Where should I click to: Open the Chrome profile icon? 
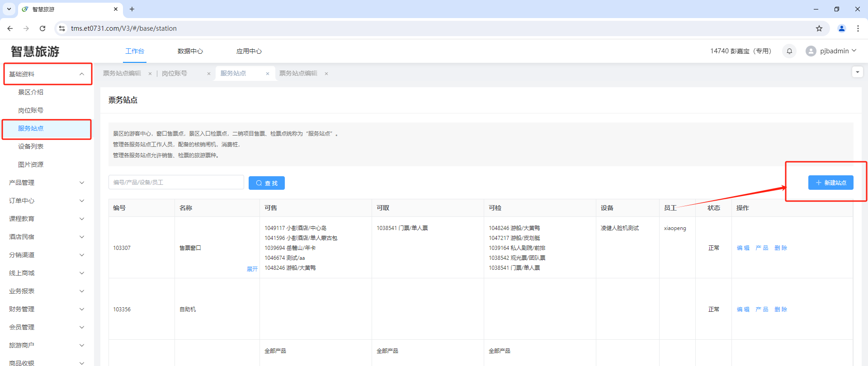tap(842, 28)
